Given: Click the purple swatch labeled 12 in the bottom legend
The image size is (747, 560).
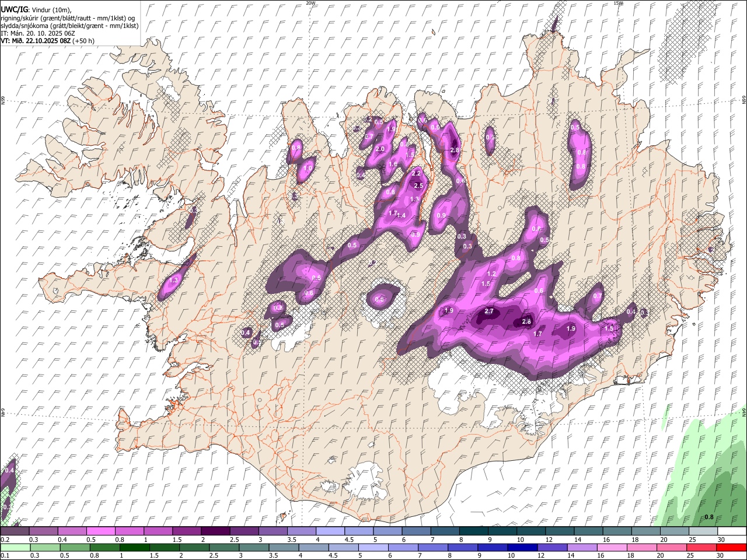Looking at the screenshot, I should point(553,547).
